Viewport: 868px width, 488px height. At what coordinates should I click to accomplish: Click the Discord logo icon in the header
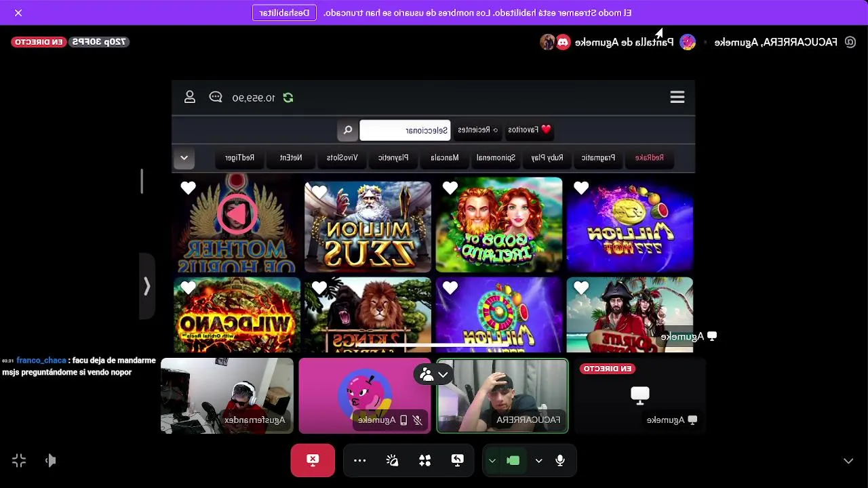coord(563,42)
